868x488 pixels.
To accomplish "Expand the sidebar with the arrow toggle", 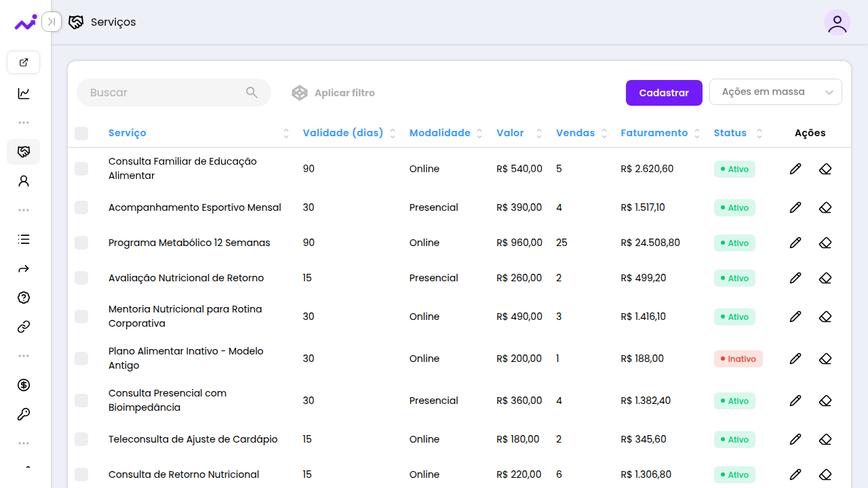I will [x=52, y=22].
